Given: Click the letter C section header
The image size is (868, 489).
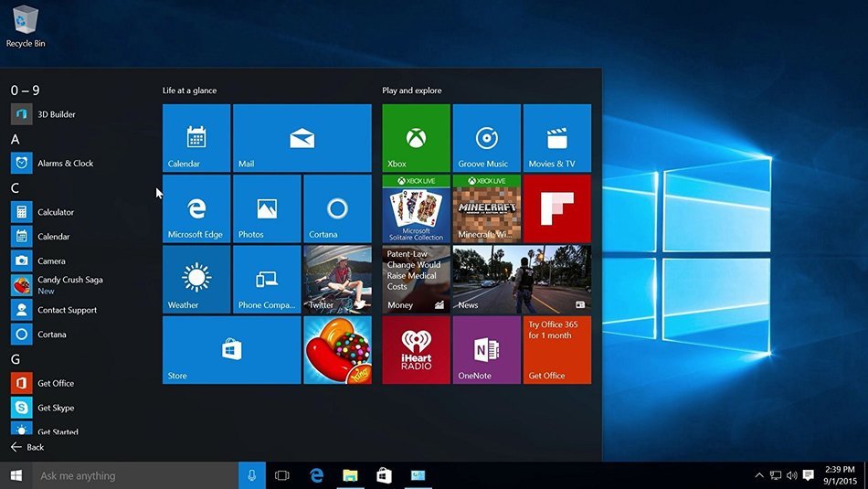Looking at the screenshot, I should pyautogui.click(x=15, y=188).
